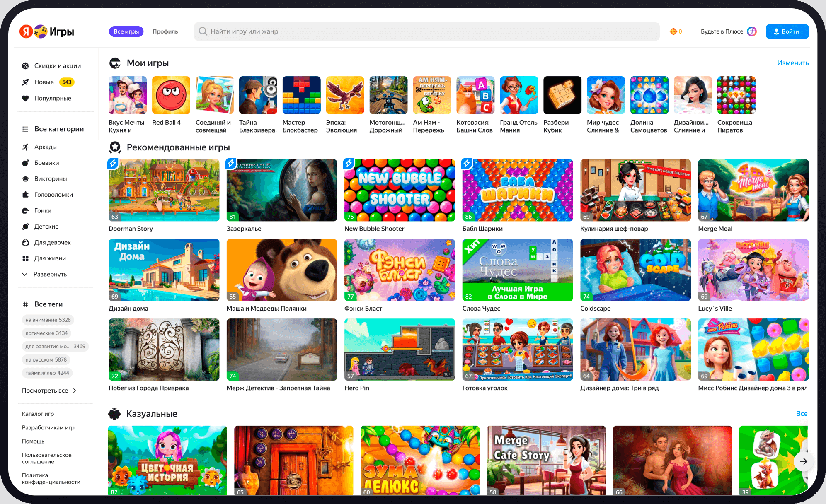Select the Головоломки puzzle icon
Screen dimensions: 826x504
(25, 195)
